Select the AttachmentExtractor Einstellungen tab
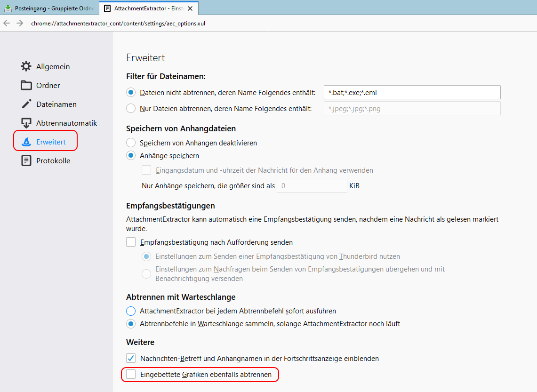This screenshot has width=537, height=392. [149, 8]
